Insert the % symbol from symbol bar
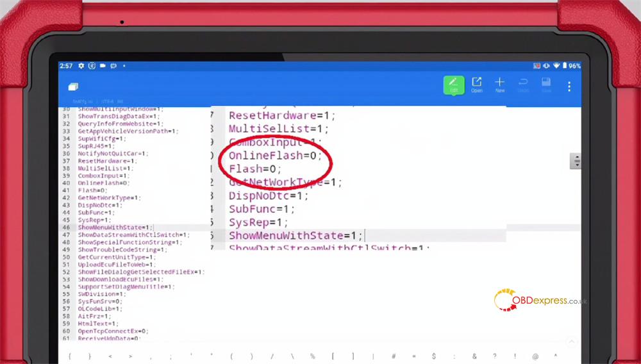 tap(312, 356)
